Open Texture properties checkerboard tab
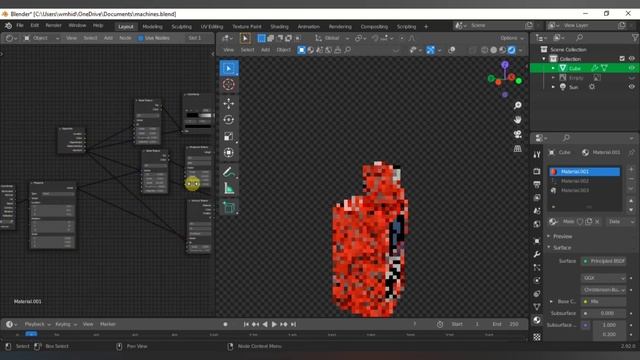Viewport: 640px width, 360px height. click(x=537, y=337)
